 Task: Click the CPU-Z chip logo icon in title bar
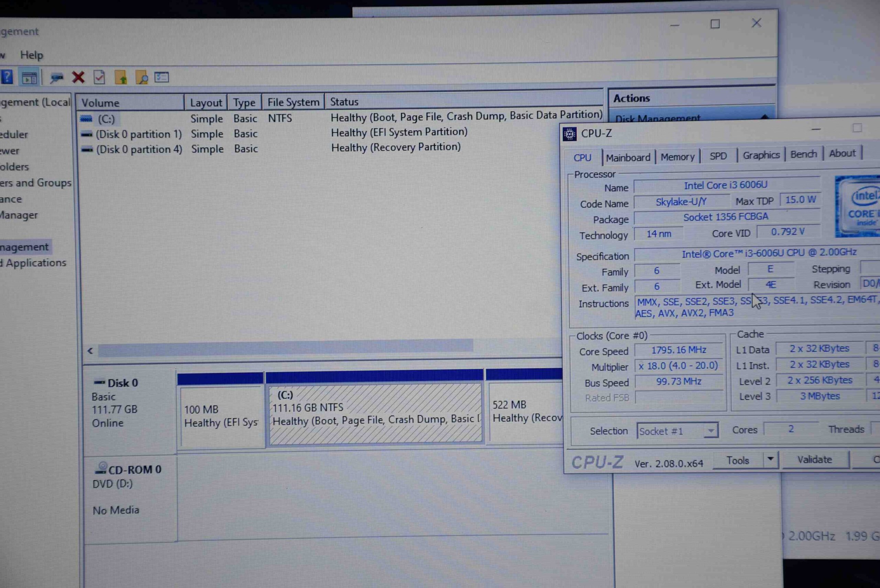coord(569,134)
